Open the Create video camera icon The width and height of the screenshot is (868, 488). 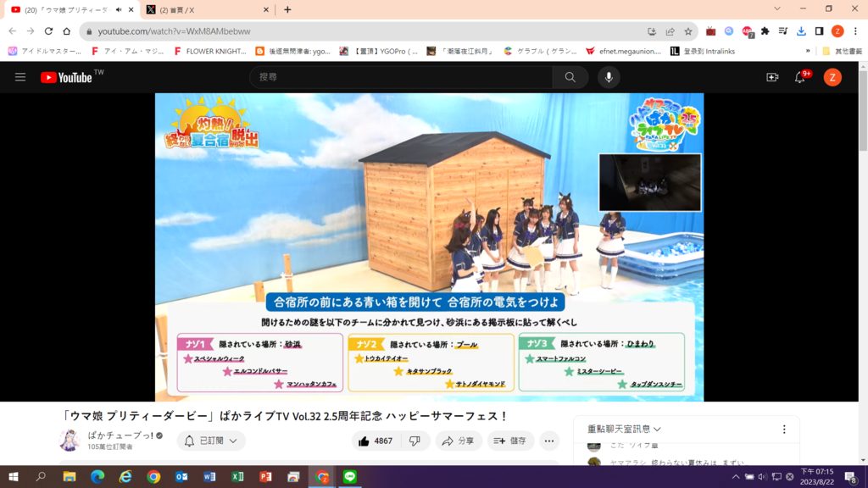pos(772,77)
